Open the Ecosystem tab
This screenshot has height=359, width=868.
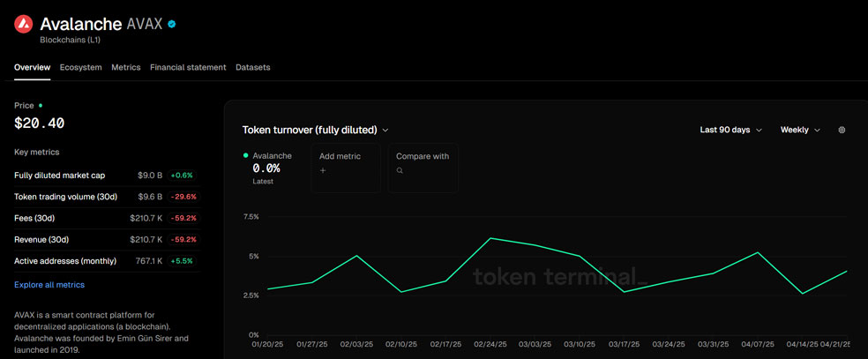tap(81, 68)
